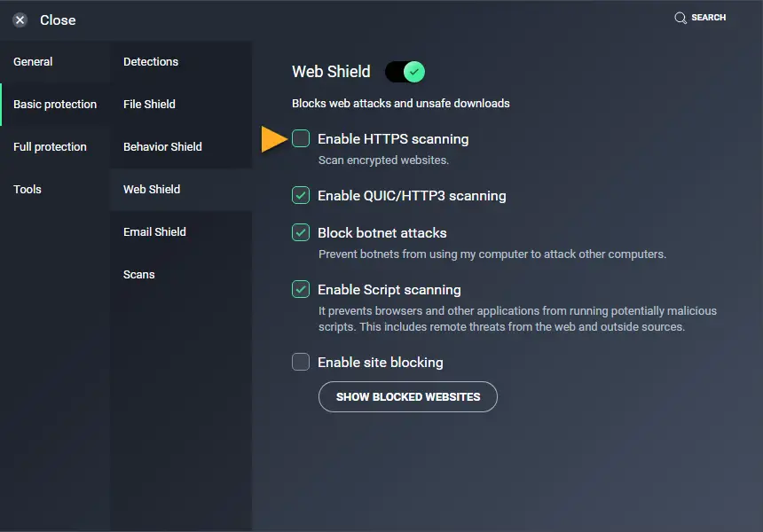Select Behavior Shield submenu item
Screen dimensions: 763x532
[162, 147]
